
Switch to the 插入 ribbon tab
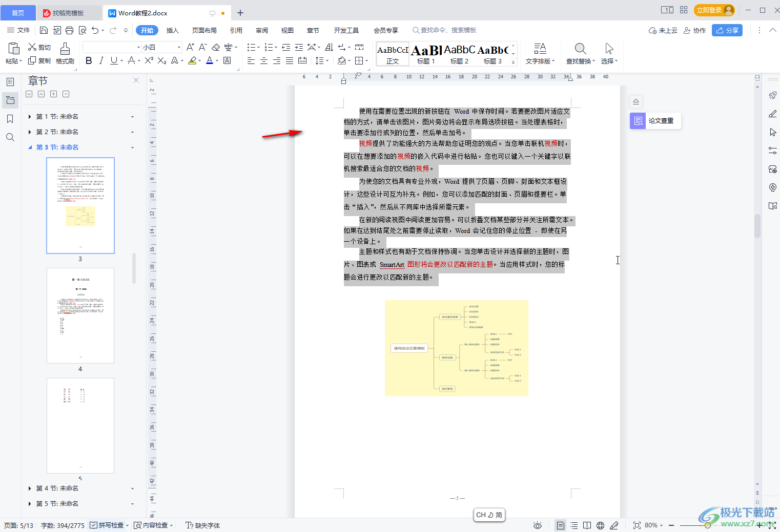point(173,30)
